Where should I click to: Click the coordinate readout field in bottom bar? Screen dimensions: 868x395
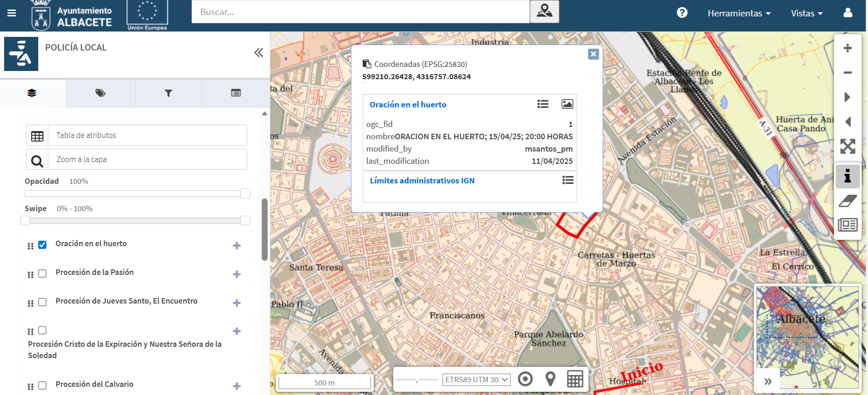click(x=416, y=380)
